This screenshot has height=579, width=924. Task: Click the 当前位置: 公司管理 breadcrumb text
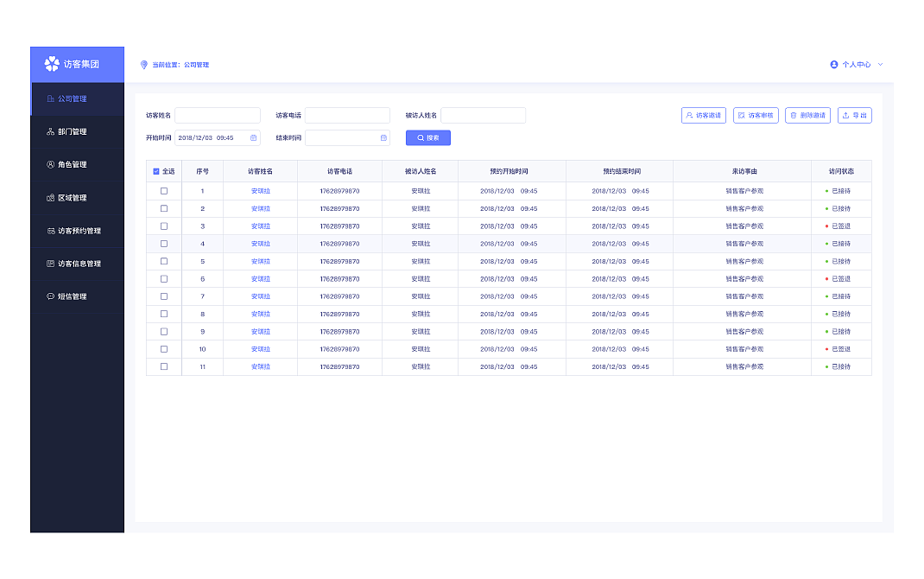[x=180, y=65]
